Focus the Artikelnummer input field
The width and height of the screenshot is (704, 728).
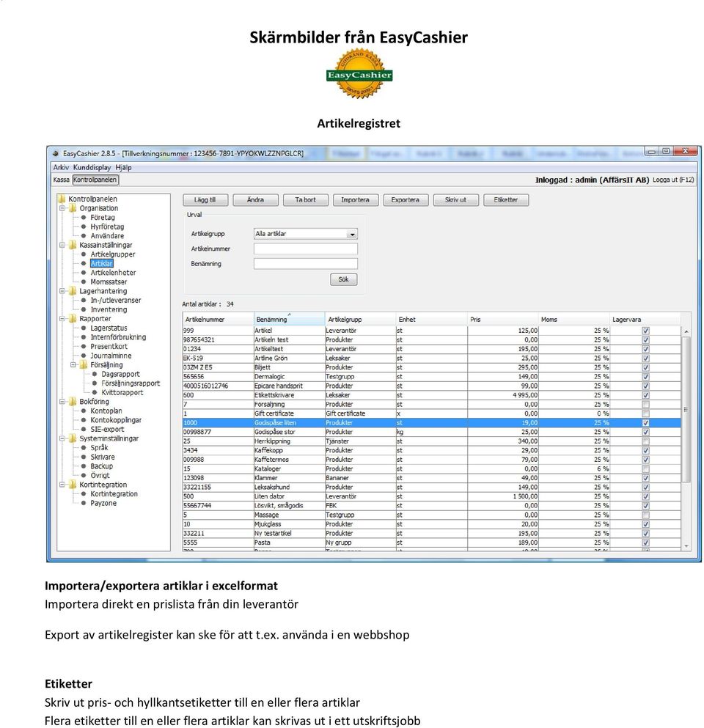point(306,249)
